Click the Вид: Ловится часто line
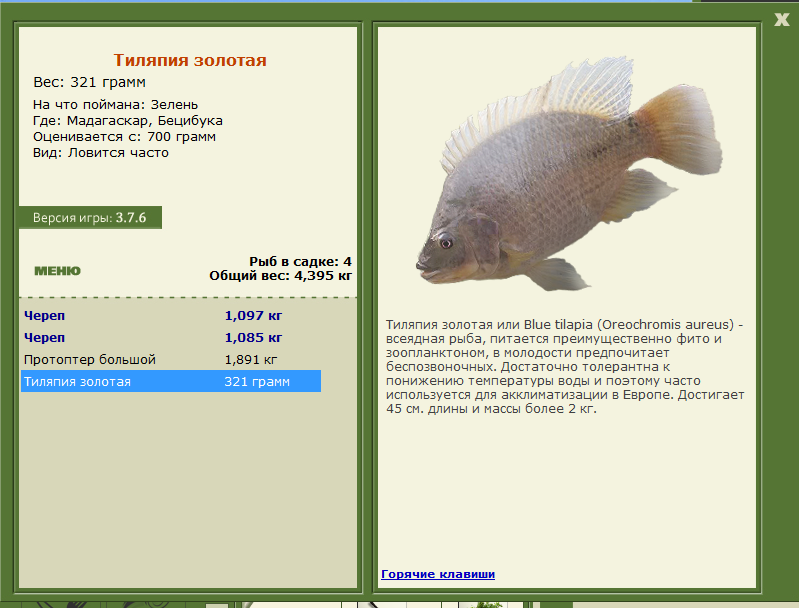 click(x=101, y=153)
